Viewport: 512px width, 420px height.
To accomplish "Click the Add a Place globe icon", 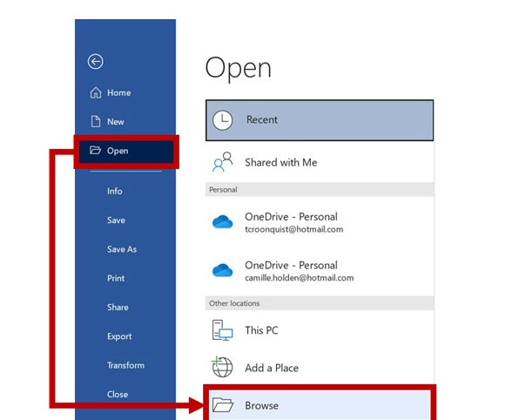I will [x=222, y=367].
